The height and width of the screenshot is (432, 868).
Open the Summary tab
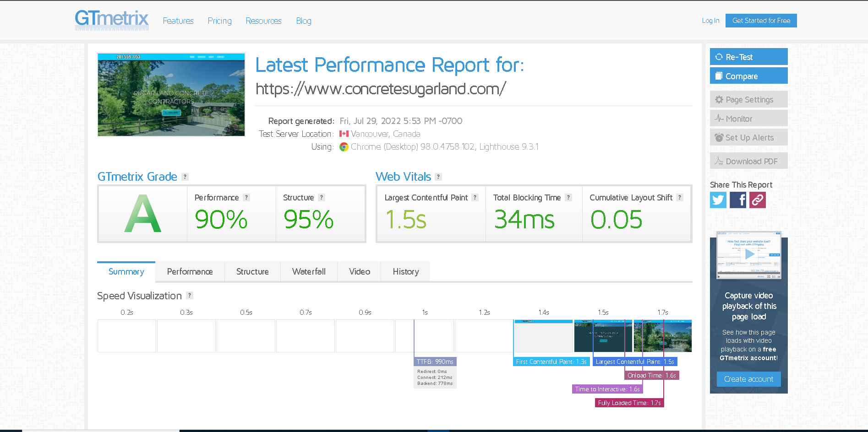click(x=126, y=272)
